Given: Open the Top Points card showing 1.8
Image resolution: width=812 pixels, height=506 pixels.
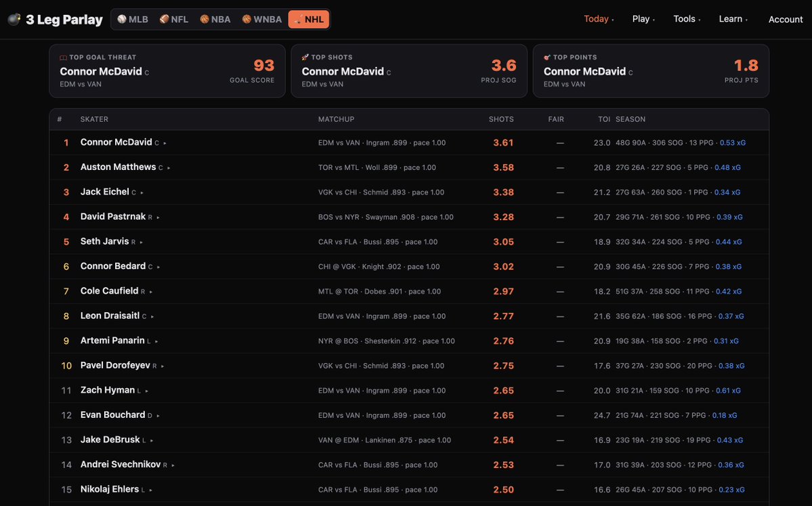Looking at the screenshot, I should point(651,71).
